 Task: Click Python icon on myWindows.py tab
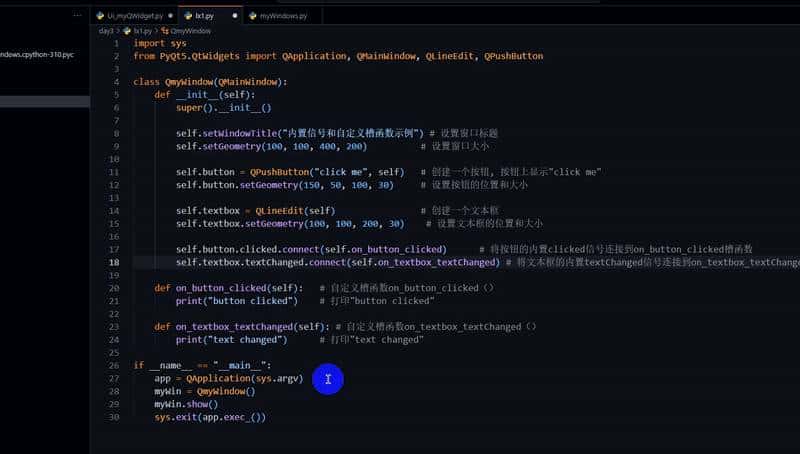pyautogui.click(x=253, y=16)
